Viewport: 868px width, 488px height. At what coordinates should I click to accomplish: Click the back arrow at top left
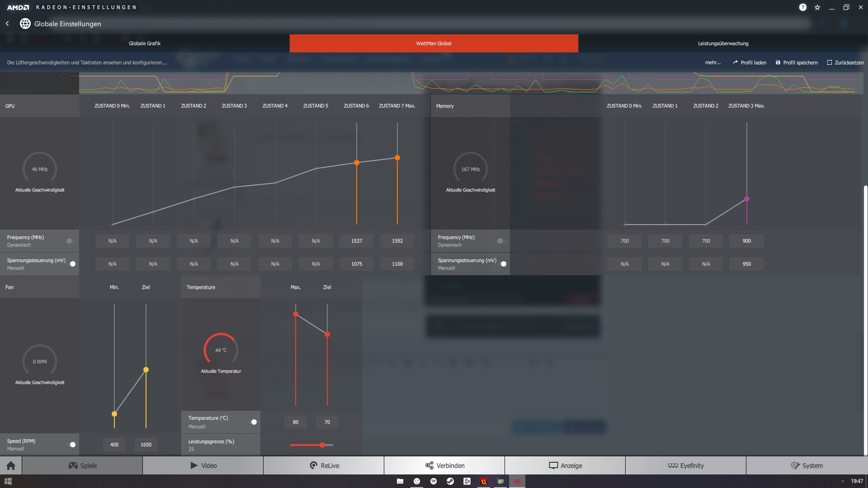click(x=7, y=23)
